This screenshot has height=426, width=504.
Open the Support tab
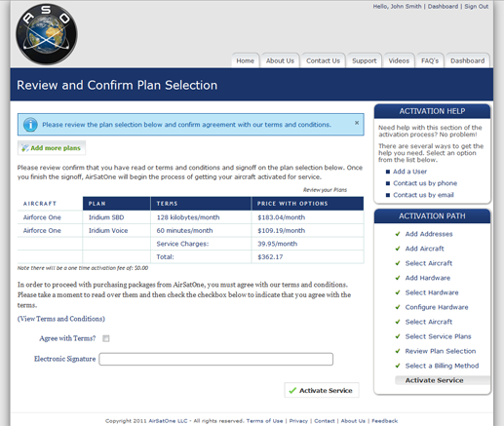point(365,60)
